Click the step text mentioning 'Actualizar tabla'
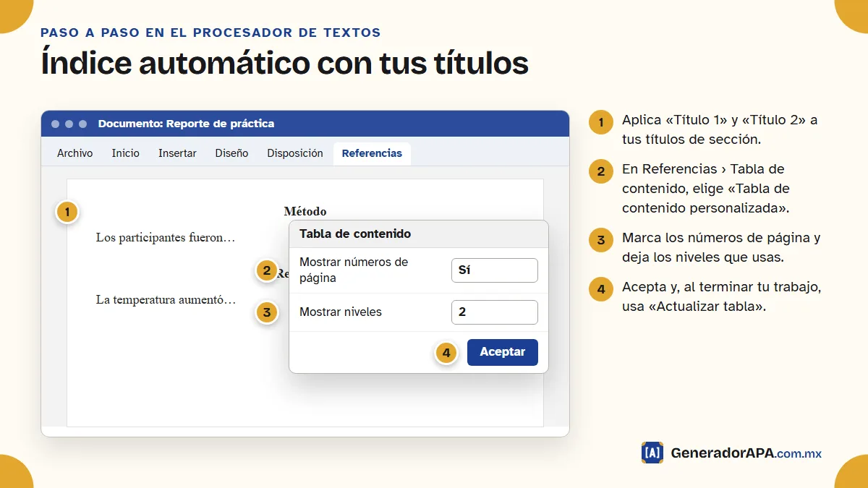This screenshot has width=868, height=488. coord(721,296)
